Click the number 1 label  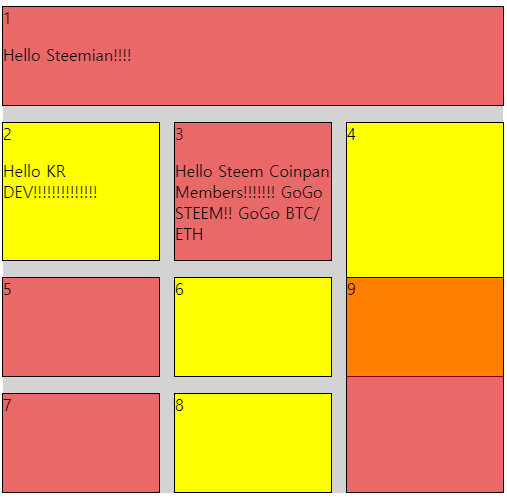pyautogui.click(x=7, y=18)
